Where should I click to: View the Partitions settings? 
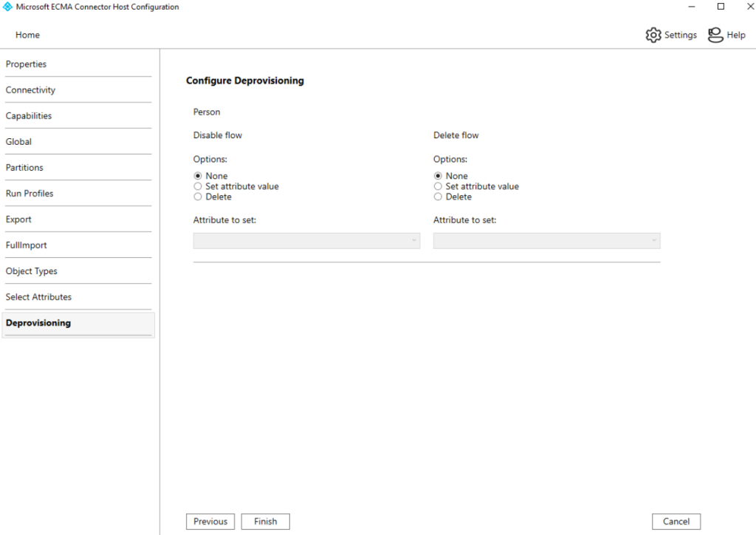coord(24,167)
